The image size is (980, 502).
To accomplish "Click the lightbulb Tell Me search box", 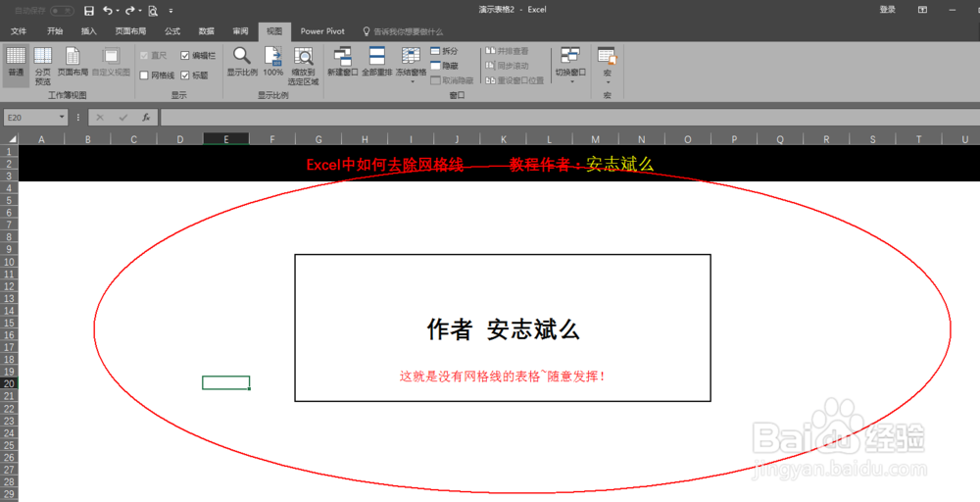I will 403,31.
